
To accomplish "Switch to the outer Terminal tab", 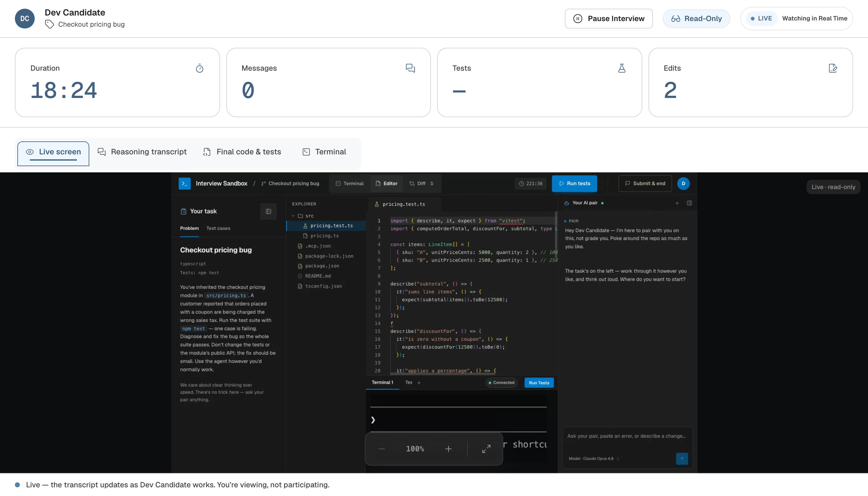I will tap(324, 152).
